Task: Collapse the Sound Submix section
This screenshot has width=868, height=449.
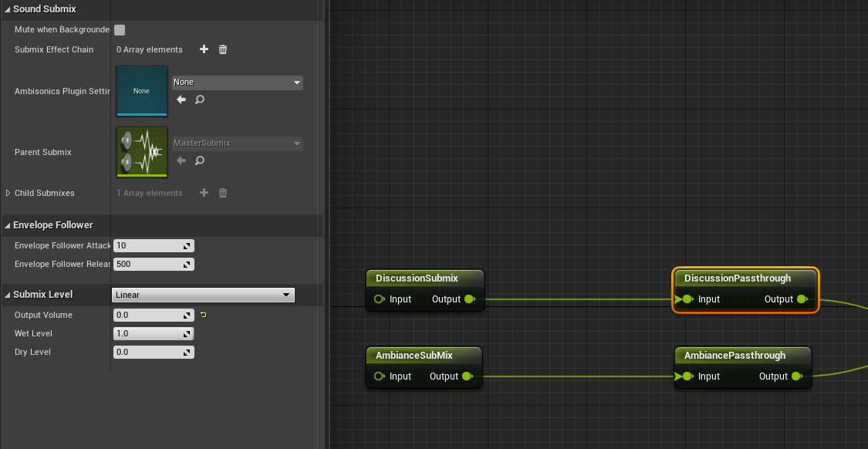Action: [x=8, y=9]
